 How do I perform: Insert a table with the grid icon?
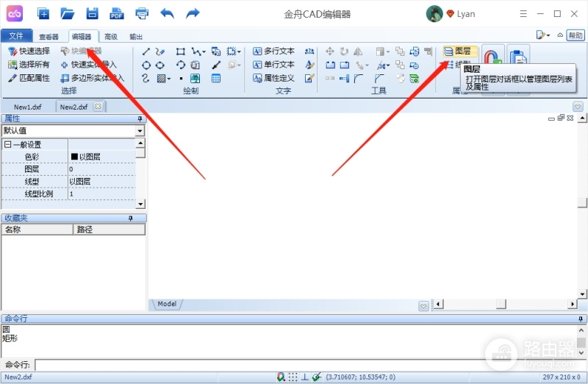click(216, 79)
